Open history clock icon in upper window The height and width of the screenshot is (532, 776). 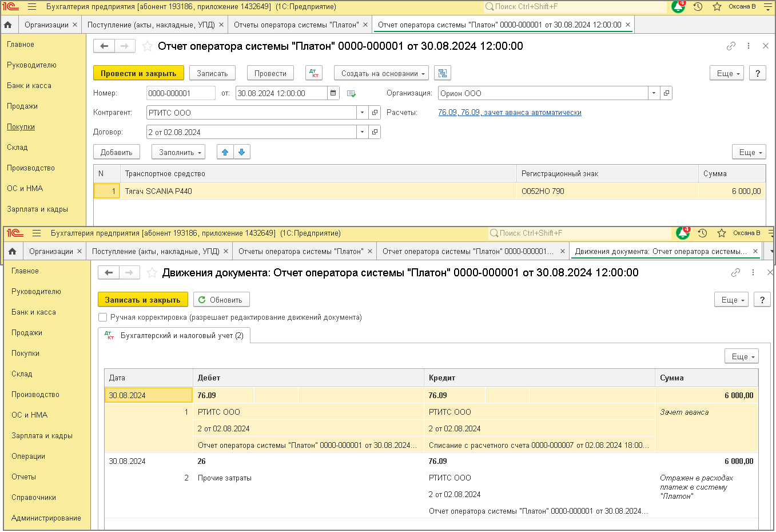click(698, 7)
